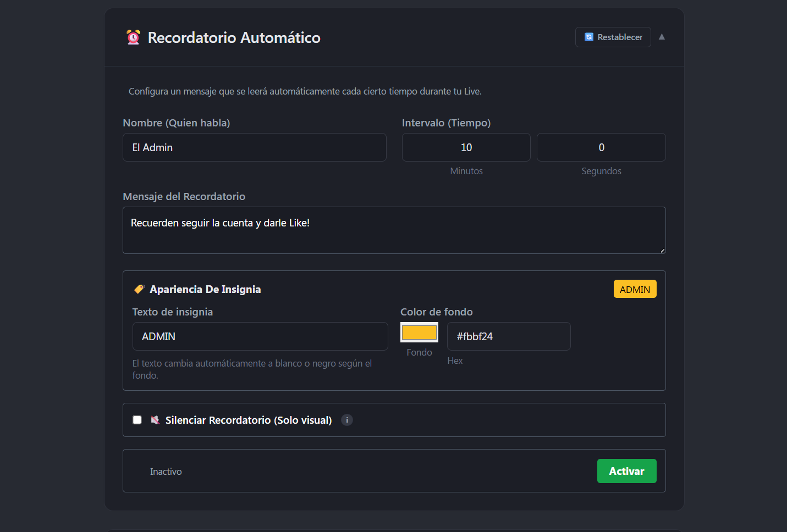Select the Minutos value showing 10
The image size is (787, 532).
coord(466,147)
